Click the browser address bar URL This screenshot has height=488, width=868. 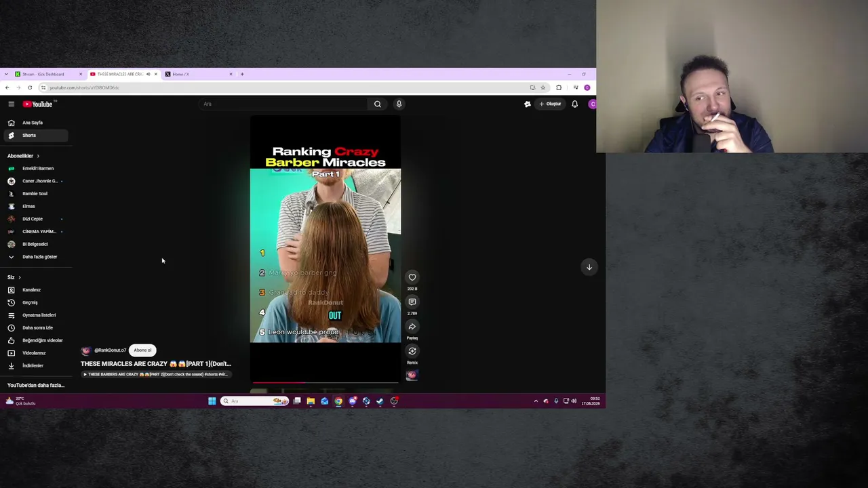tap(84, 87)
